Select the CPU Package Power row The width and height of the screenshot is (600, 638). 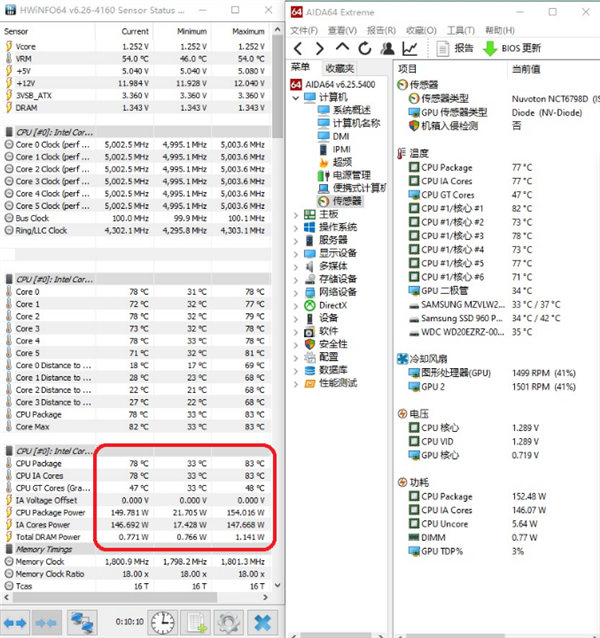tap(135, 513)
